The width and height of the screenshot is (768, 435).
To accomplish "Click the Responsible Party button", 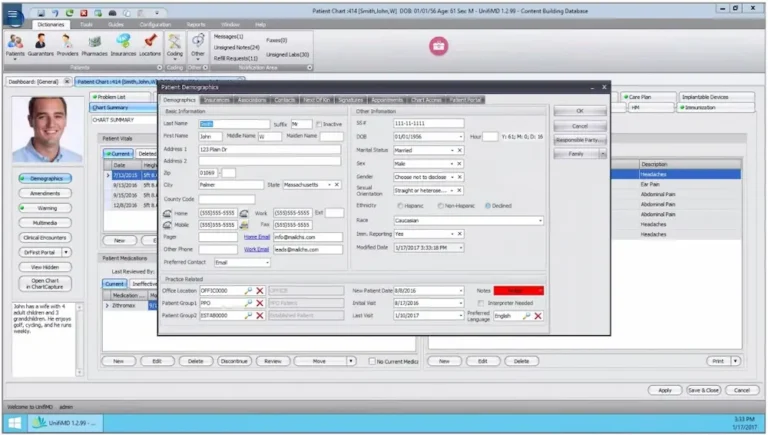I will tap(580, 140).
